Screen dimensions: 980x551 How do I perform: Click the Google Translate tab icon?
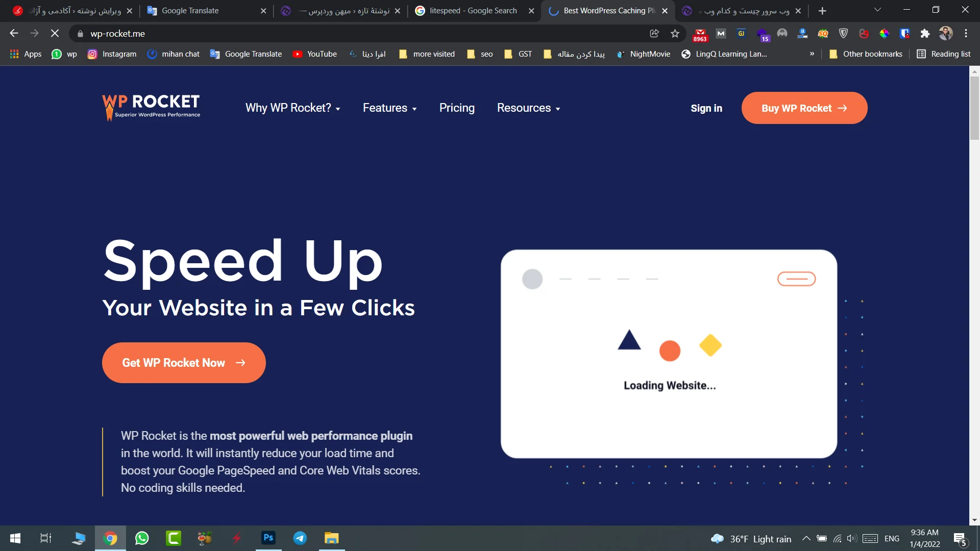152,11
